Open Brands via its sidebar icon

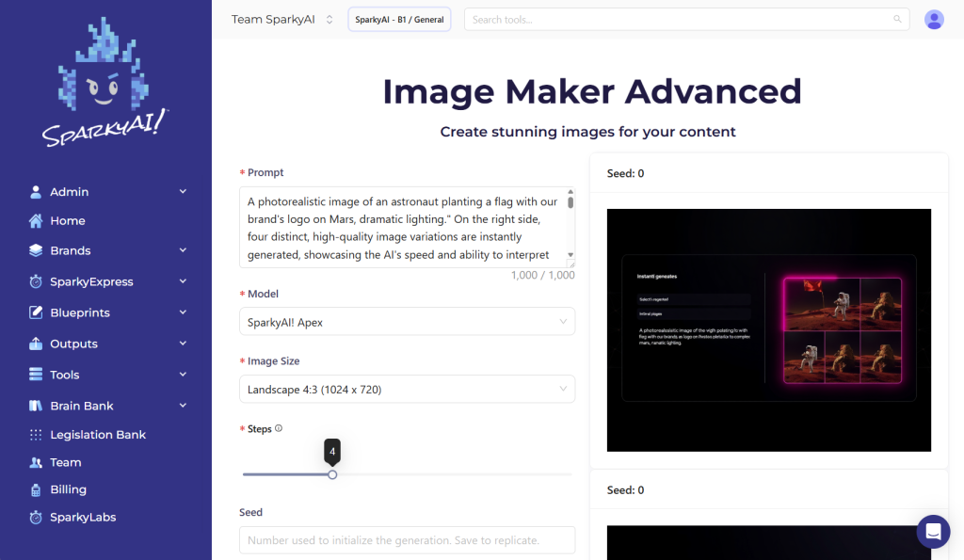35,250
